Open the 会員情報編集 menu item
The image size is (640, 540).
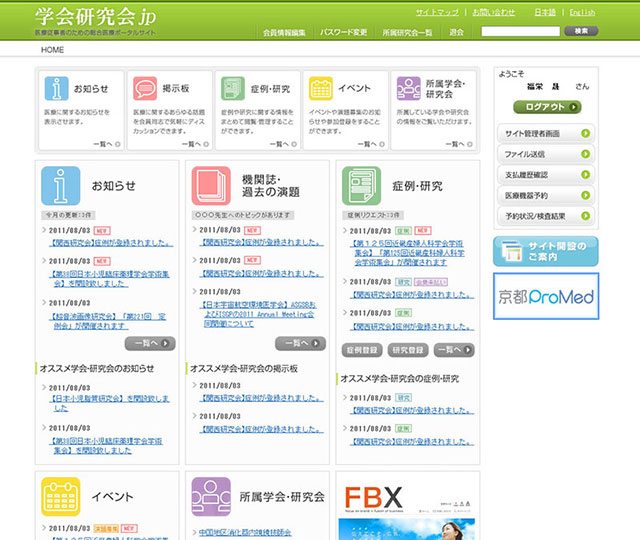tap(284, 32)
